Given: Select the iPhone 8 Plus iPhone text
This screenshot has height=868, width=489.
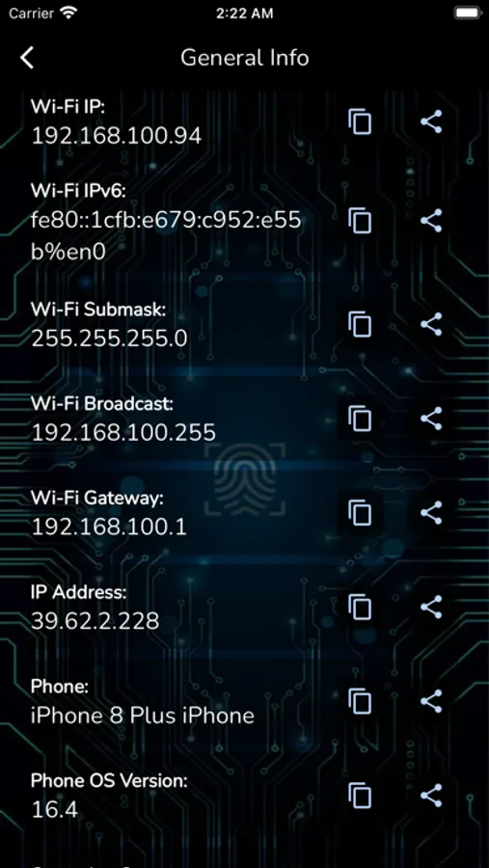Looking at the screenshot, I should tap(143, 716).
